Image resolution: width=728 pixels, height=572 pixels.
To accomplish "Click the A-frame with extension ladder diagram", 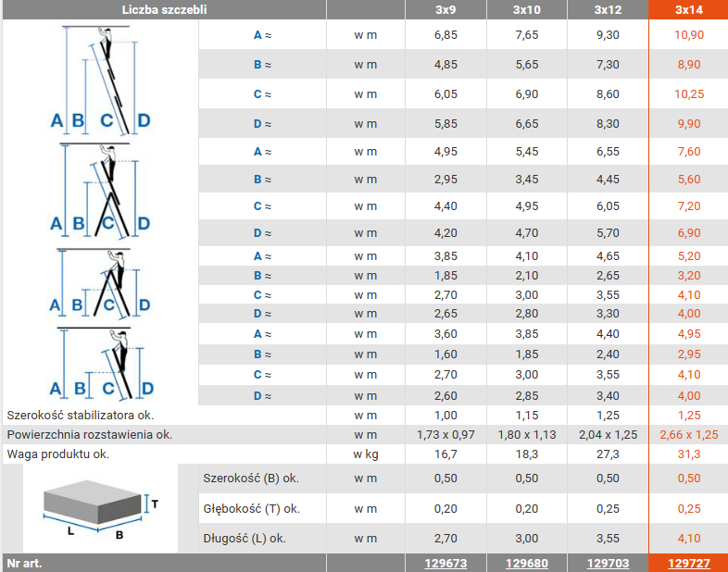I will coord(99,190).
